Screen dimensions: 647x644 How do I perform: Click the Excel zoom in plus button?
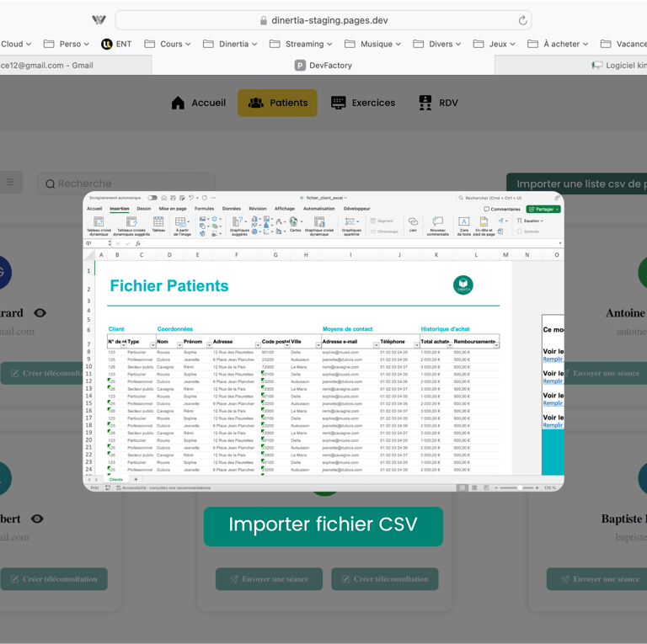537,487
